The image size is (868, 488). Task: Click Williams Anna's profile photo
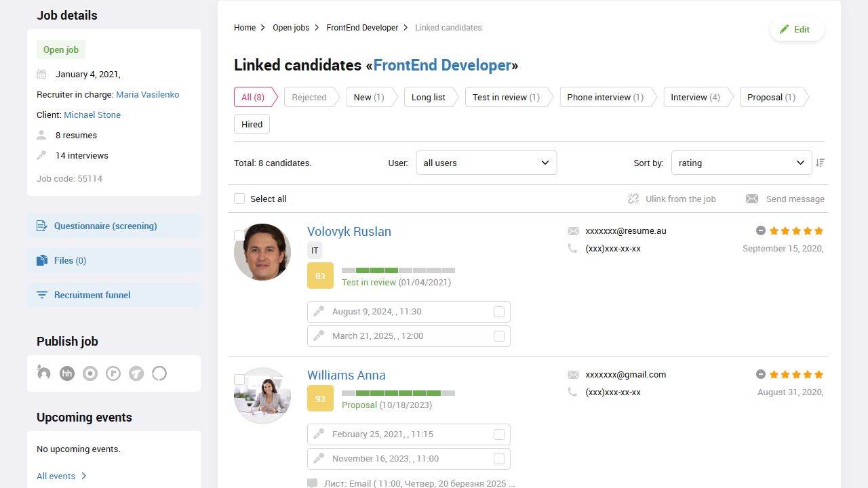tap(262, 395)
